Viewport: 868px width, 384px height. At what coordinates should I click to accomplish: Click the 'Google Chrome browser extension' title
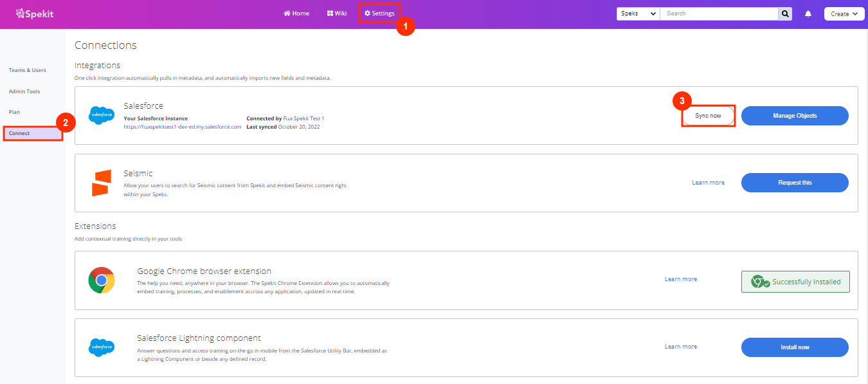click(x=204, y=271)
